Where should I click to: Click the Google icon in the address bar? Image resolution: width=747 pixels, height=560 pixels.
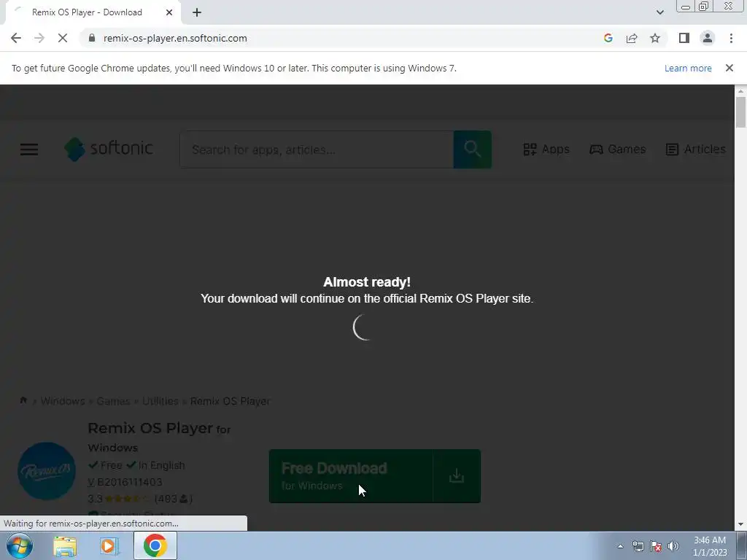point(608,38)
